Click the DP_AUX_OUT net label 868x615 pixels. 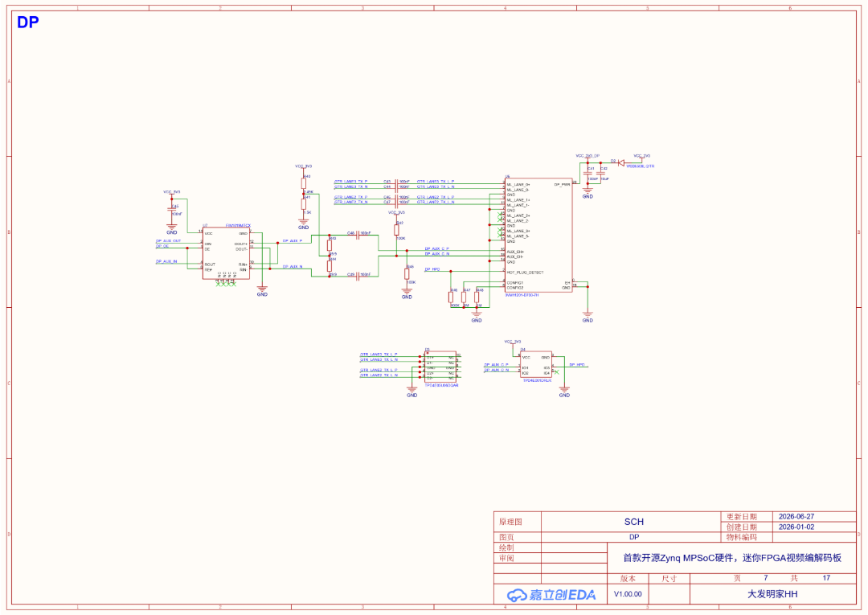[x=168, y=241]
